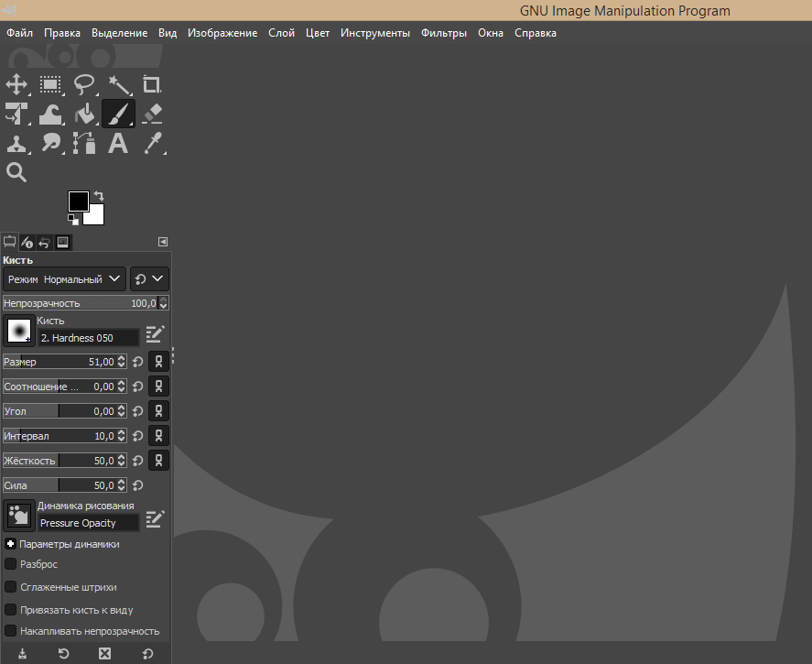Reset Размер to brush native size
Image resolution: width=812 pixels, height=664 pixels.
click(x=137, y=362)
